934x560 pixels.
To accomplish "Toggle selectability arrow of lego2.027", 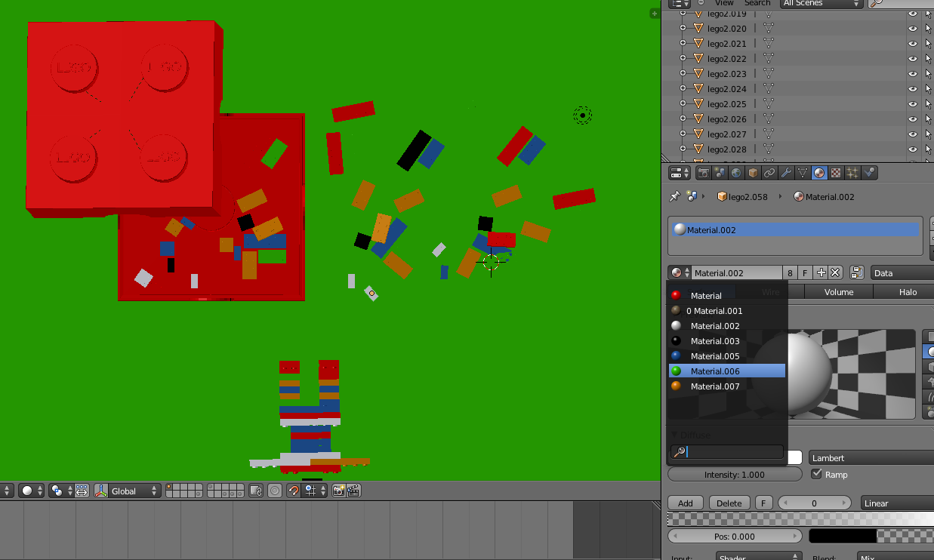I will (928, 134).
